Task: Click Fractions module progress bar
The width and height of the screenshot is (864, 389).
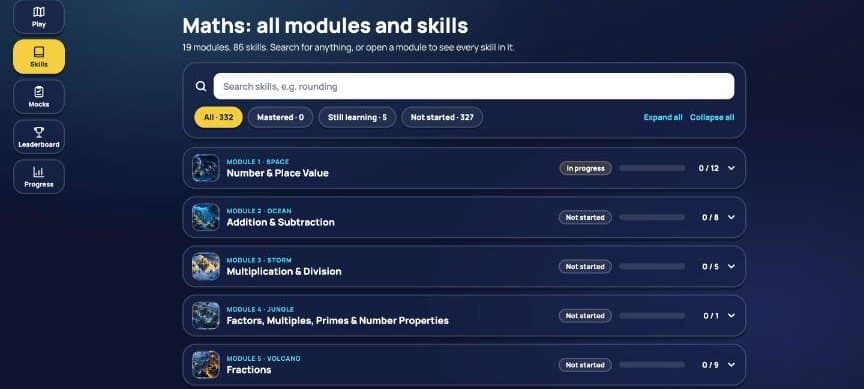Action: tap(652, 365)
